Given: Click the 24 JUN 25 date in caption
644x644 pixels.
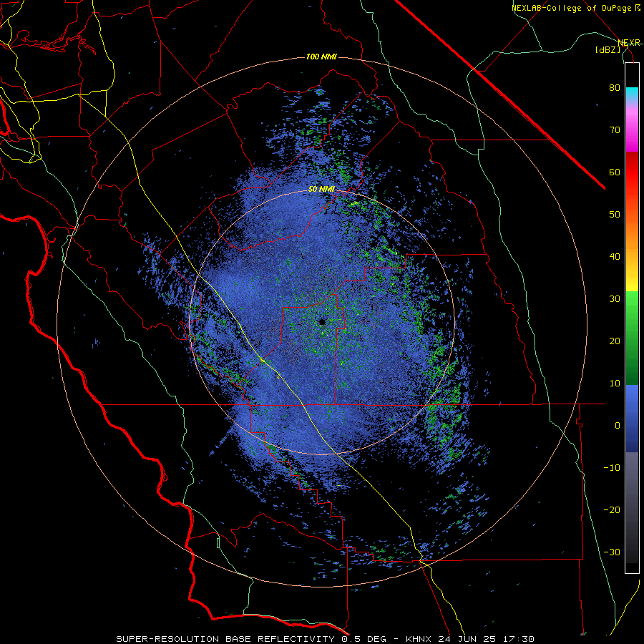Looking at the screenshot, I should pyautogui.click(x=469, y=639).
